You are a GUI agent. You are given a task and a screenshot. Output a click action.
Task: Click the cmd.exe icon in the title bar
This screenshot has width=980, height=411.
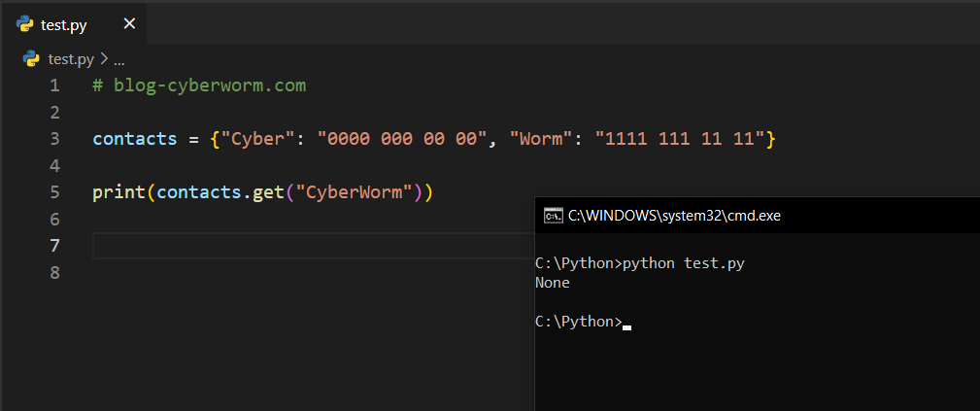[x=553, y=216]
